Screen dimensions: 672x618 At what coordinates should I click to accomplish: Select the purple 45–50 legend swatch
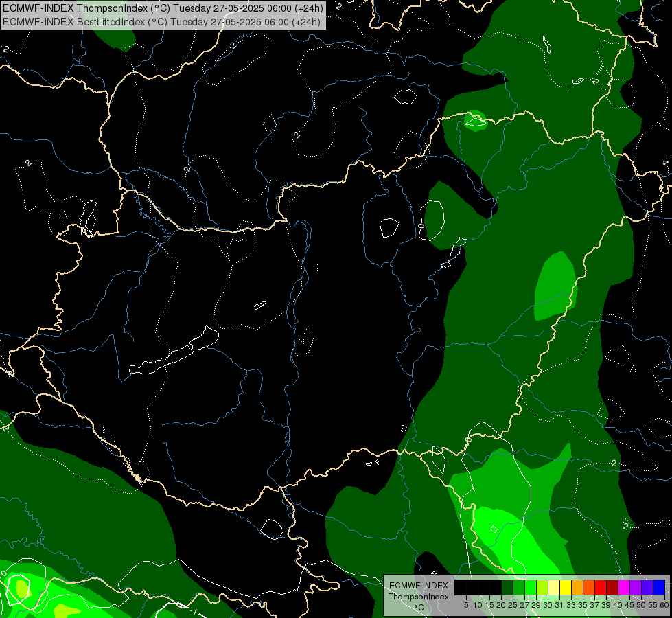click(636, 587)
